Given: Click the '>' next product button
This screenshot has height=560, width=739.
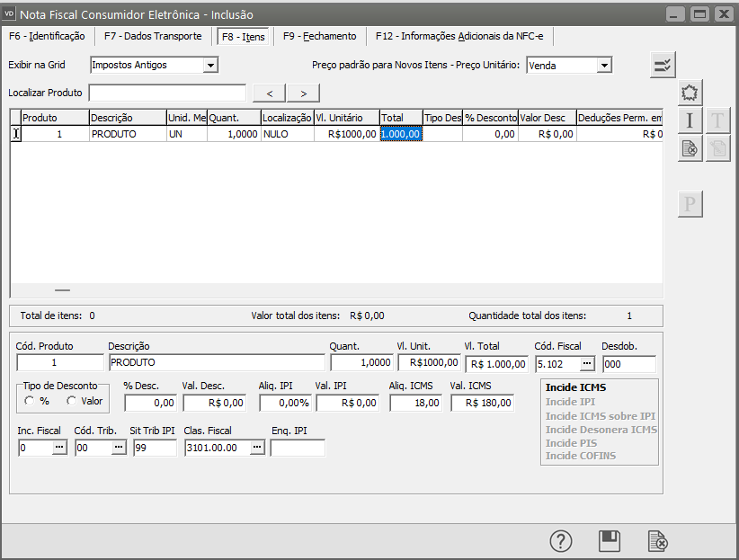Looking at the screenshot, I should pyautogui.click(x=303, y=93).
